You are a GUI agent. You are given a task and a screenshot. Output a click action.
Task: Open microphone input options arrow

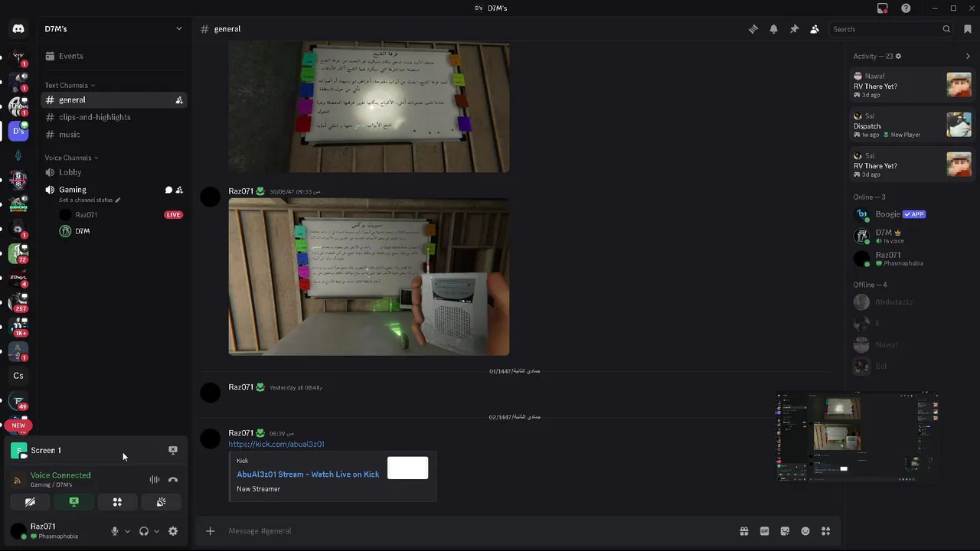(127, 531)
